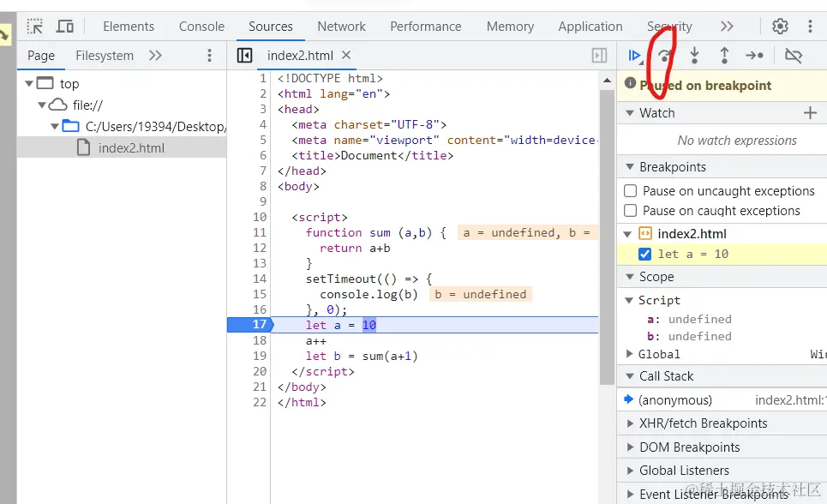Select the Page navigator tab
The height and width of the screenshot is (504, 827).
pos(41,56)
